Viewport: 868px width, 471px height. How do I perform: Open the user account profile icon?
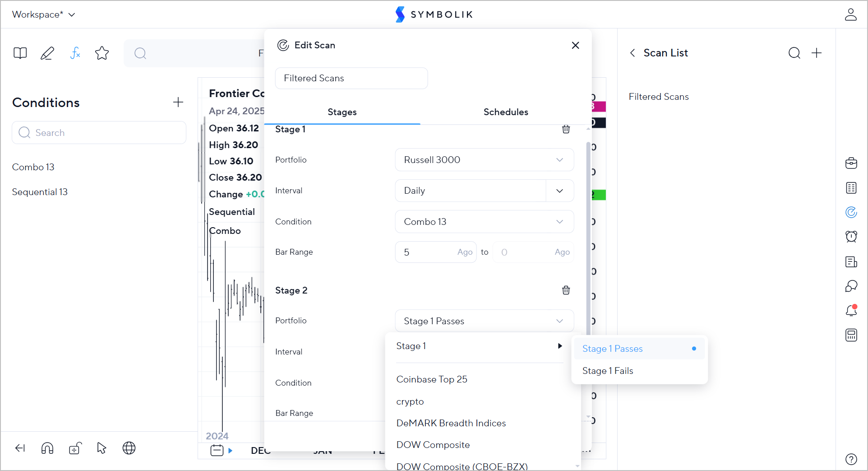(x=850, y=14)
